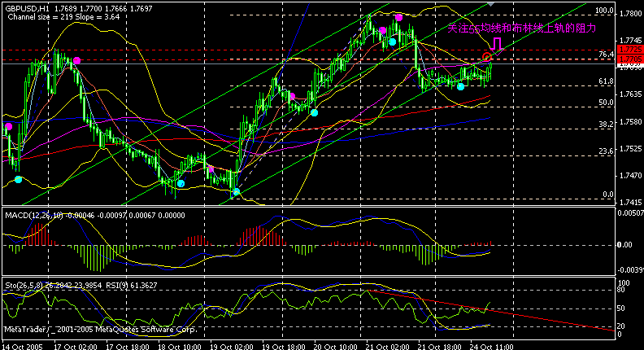The image size is (644, 350).
Task: Click the red 1.7705 price label
Action: coord(632,59)
